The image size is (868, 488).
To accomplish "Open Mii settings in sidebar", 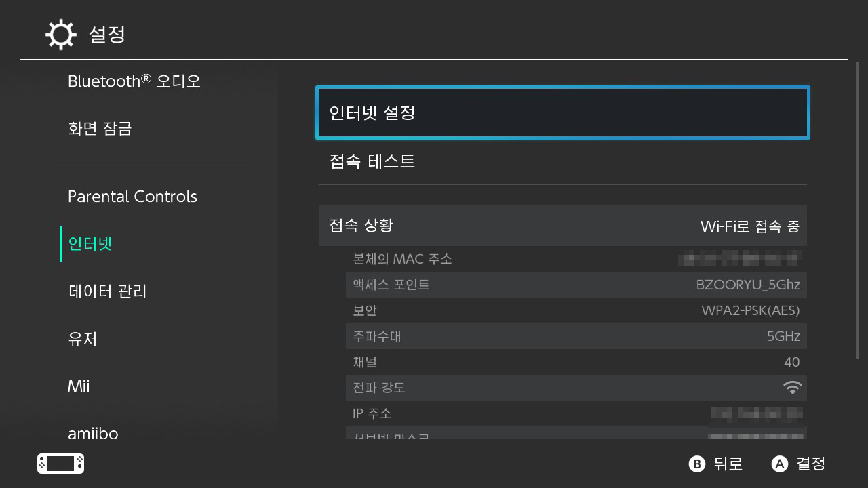I will 79,386.
